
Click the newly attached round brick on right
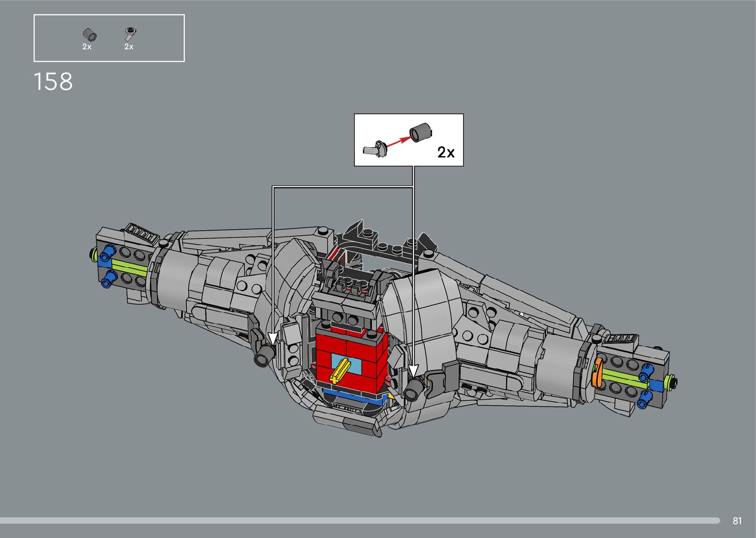[x=412, y=390]
